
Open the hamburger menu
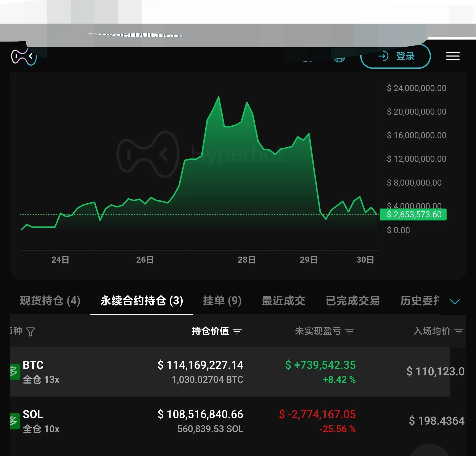(452, 56)
